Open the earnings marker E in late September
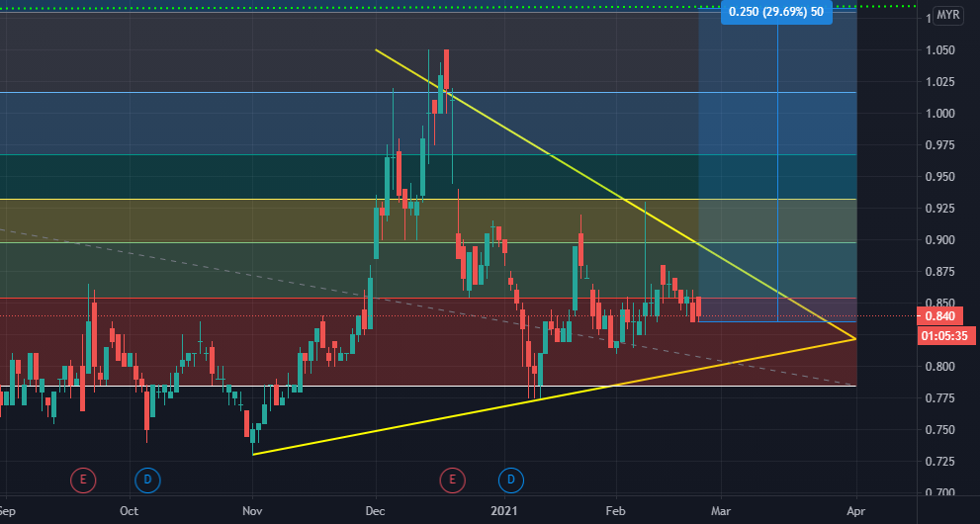 pyautogui.click(x=83, y=480)
